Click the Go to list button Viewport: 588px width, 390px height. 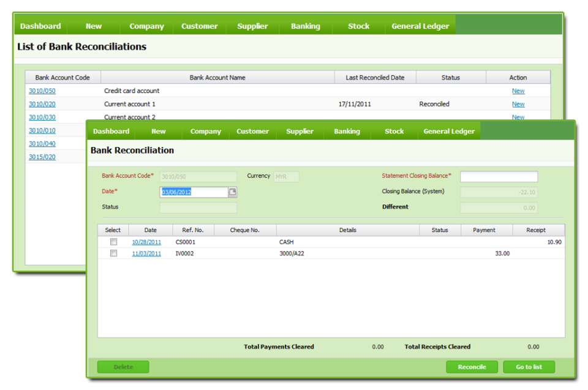pyautogui.click(x=529, y=366)
